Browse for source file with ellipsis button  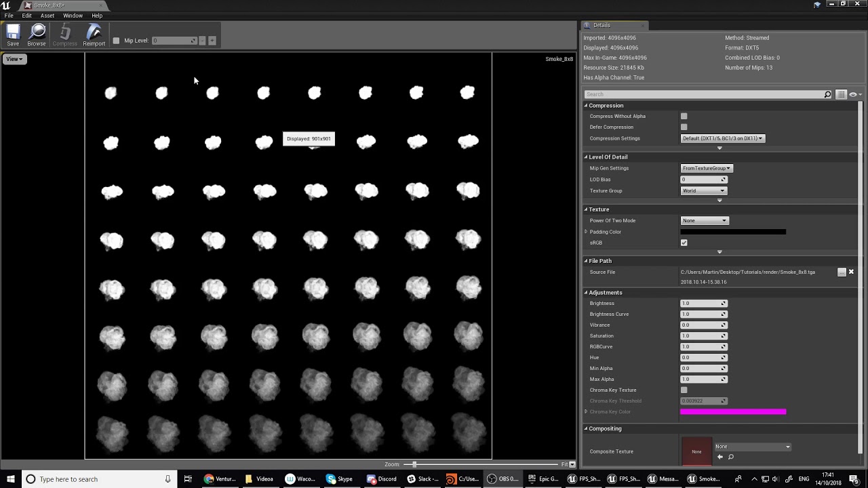point(842,272)
